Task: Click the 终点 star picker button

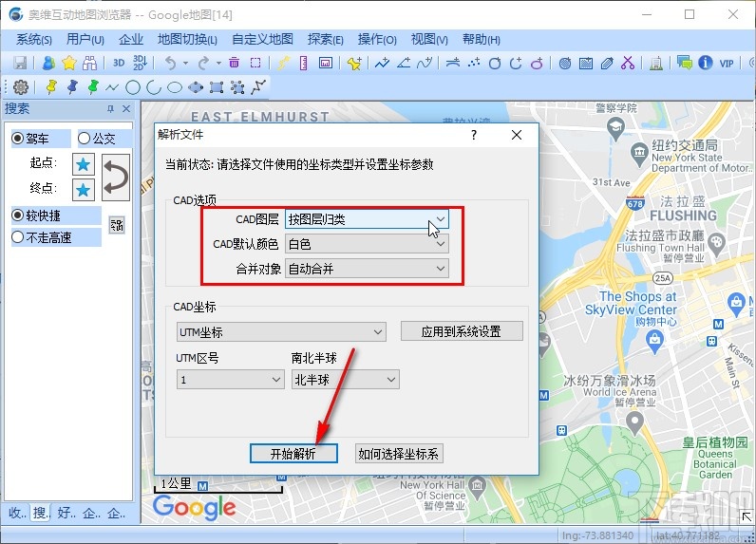Action: point(83,190)
